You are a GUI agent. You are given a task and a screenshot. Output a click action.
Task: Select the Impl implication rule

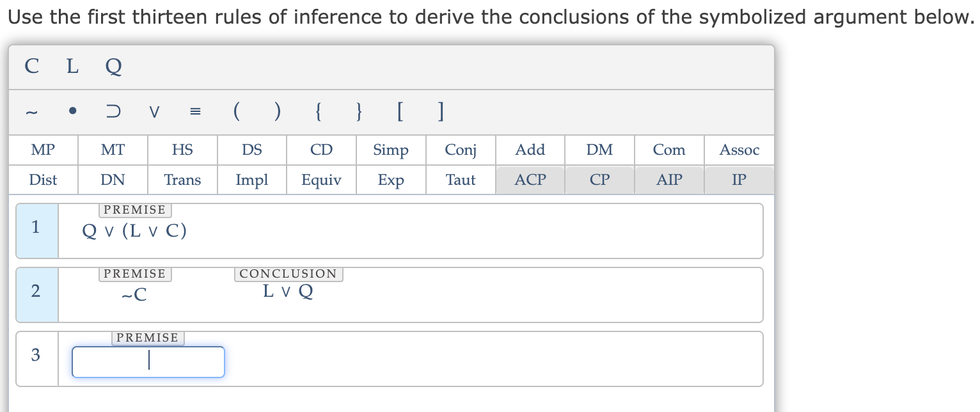(251, 180)
